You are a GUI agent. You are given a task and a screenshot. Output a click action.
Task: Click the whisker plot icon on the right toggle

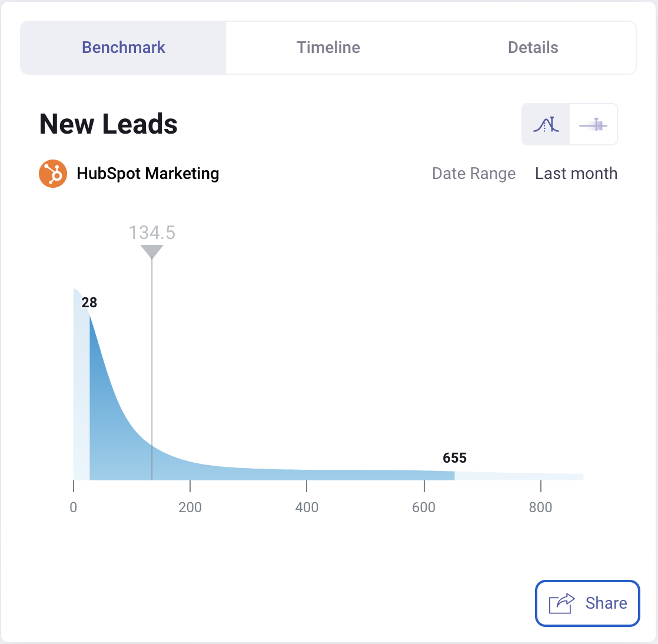tap(593, 124)
